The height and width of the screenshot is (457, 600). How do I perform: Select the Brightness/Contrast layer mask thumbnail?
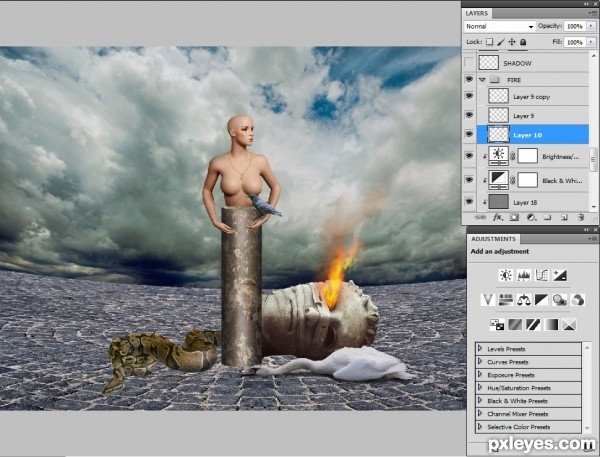528,156
